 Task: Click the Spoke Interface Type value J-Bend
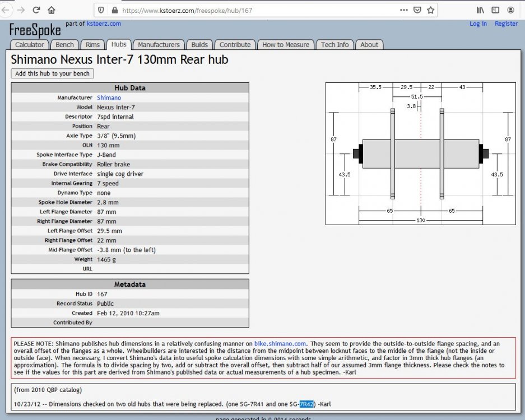(x=106, y=155)
